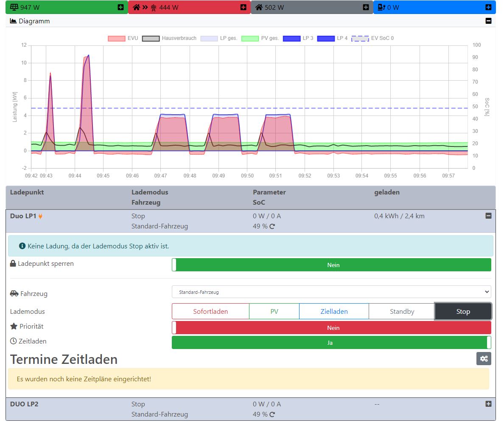Expand the DUO LP2 charge point details
This screenshot has width=504, height=428.
pyautogui.click(x=488, y=404)
